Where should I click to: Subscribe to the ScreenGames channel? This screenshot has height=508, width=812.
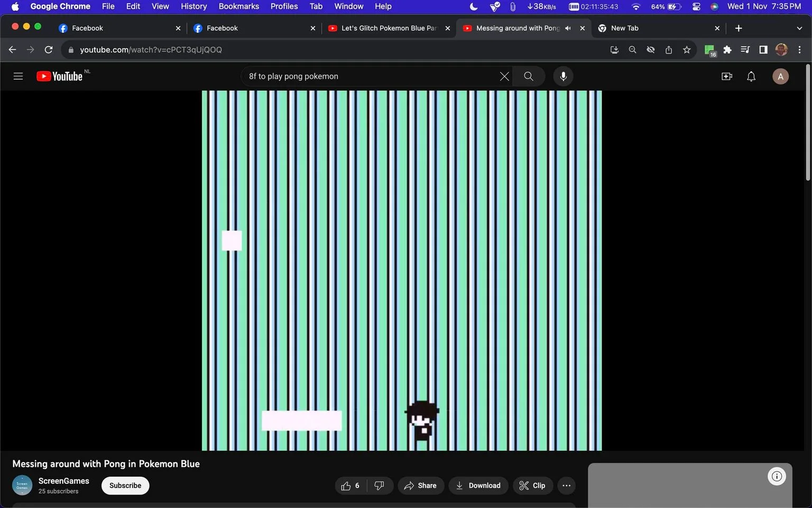click(x=125, y=485)
